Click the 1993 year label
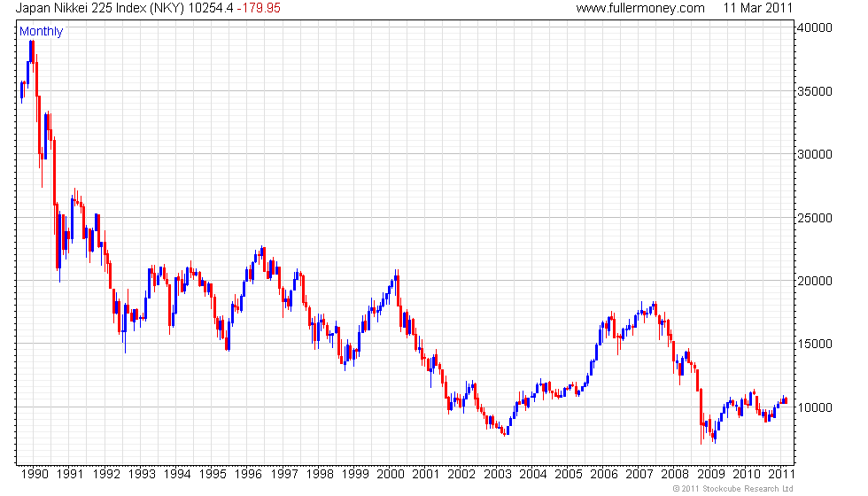868x496 pixels. tap(142, 474)
